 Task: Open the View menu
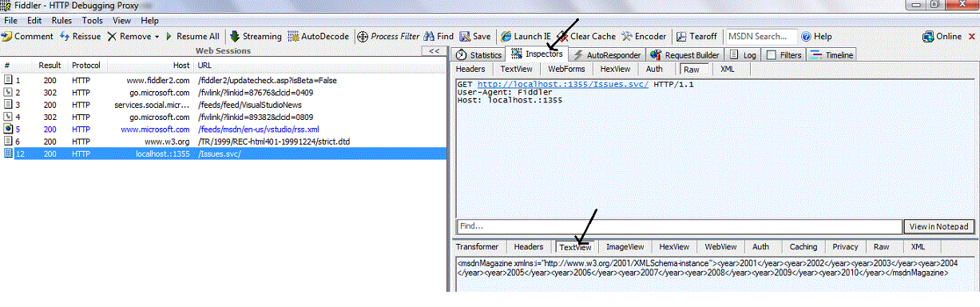coord(122,20)
